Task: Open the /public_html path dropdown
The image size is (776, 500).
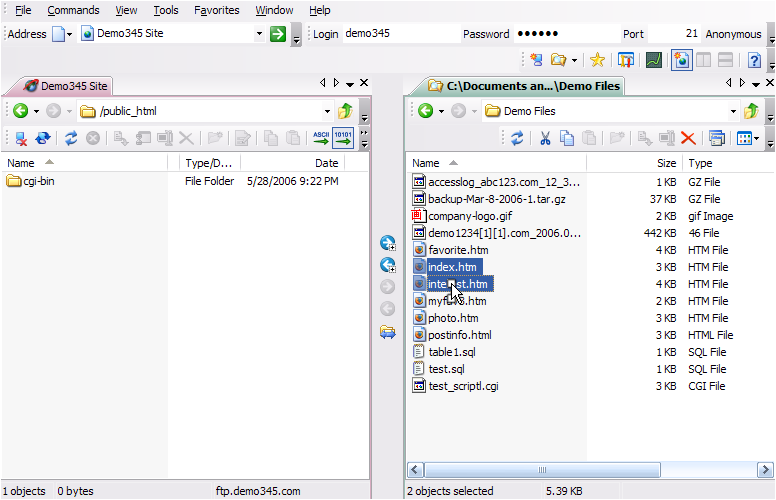Action: [327, 111]
